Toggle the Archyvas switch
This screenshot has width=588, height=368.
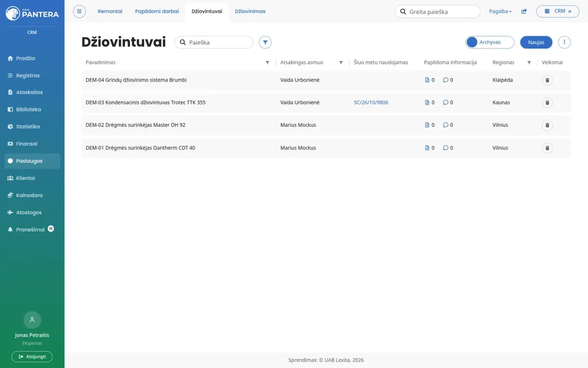pos(490,42)
